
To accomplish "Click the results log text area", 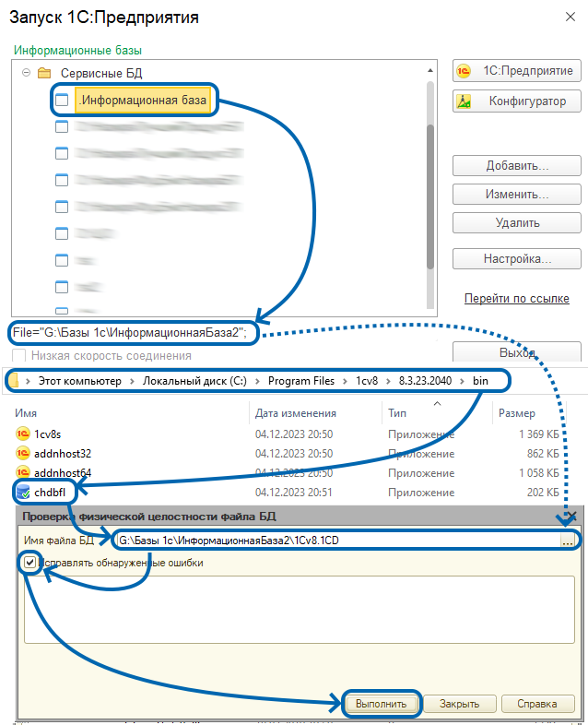I will (x=300, y=610).
